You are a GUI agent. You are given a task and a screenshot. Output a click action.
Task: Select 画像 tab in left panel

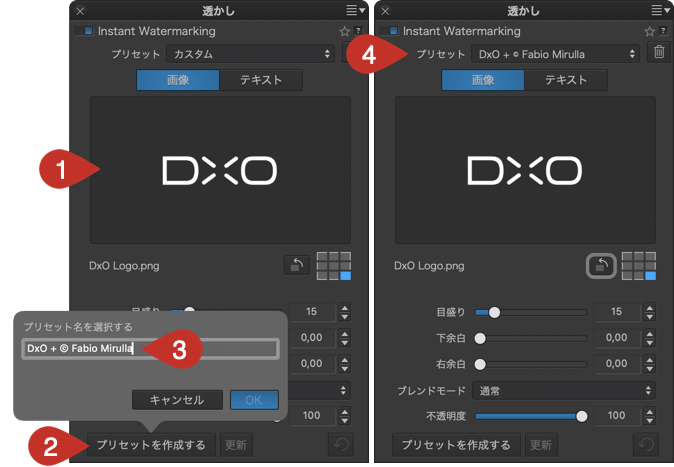[x=178, y=80]
